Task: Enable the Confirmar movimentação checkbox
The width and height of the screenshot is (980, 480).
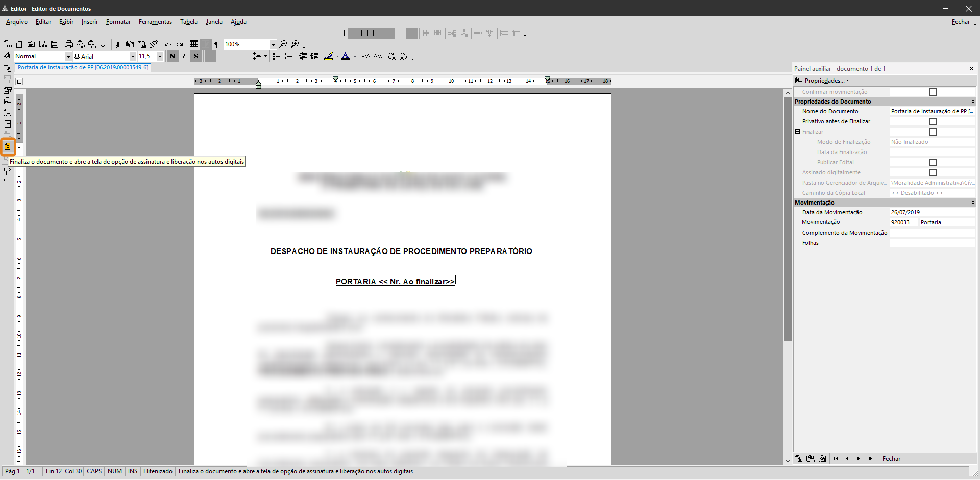Action: pos(933,92)
